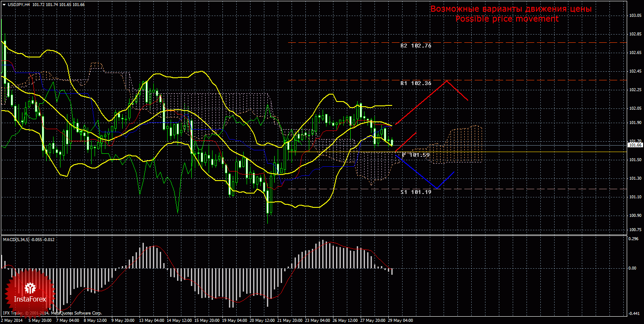Click the "26 May 12:00" time label
Viewport: 644px width, 324px height.
pos(345,321)
